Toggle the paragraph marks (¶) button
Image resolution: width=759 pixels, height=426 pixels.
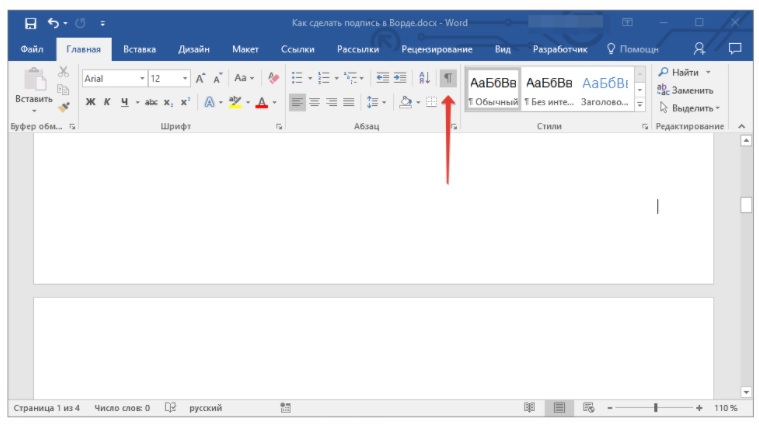[x=448, y=78]
